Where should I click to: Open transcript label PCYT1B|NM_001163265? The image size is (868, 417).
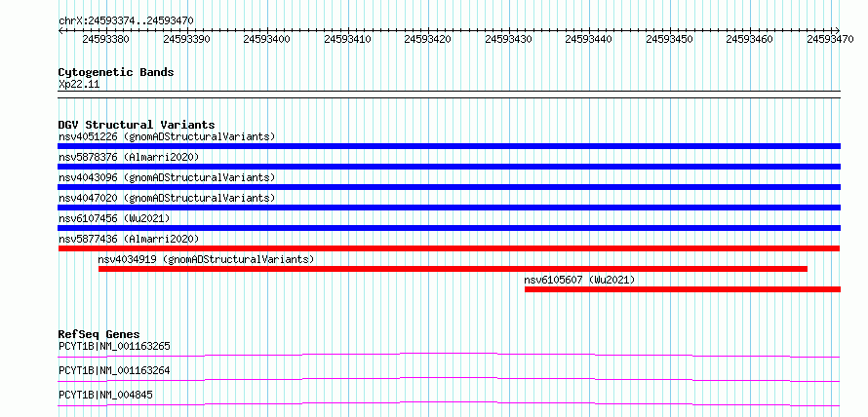pos(114,347)
